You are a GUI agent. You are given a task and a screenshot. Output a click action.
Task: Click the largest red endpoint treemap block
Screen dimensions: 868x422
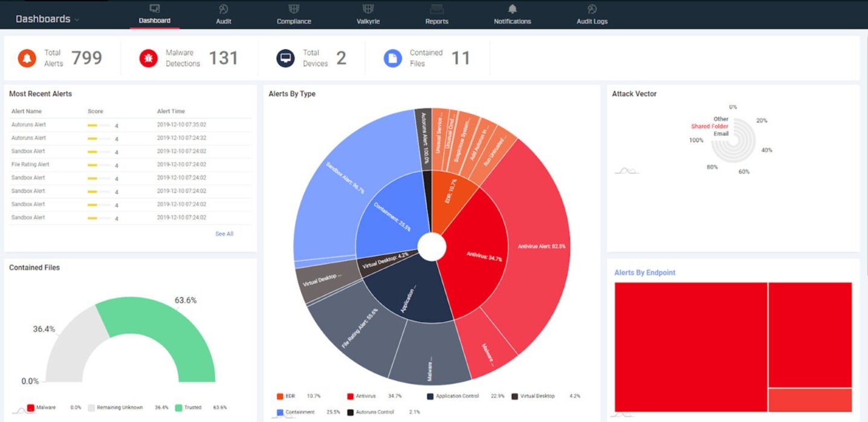point(690,347)
